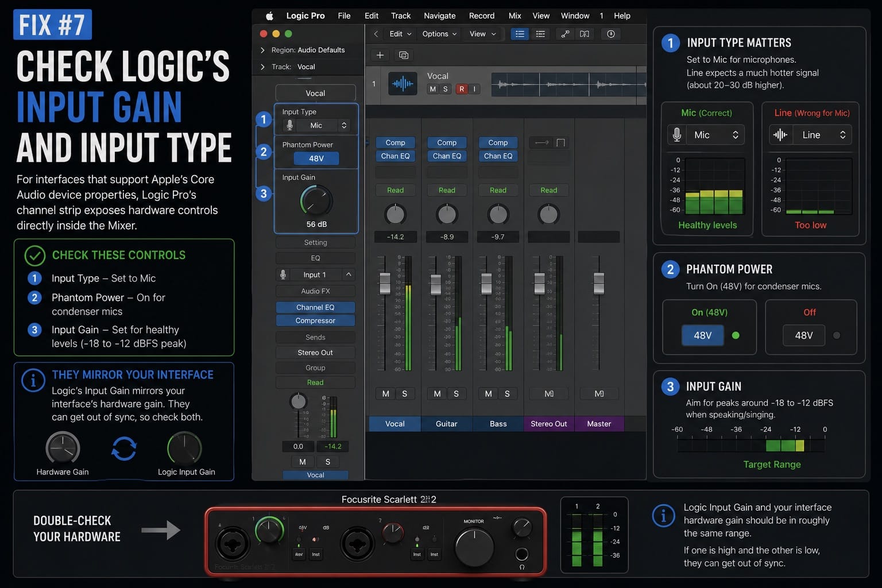Mute the Vocal track in header
The image size is (882, 588).
[x=433, y=89]
